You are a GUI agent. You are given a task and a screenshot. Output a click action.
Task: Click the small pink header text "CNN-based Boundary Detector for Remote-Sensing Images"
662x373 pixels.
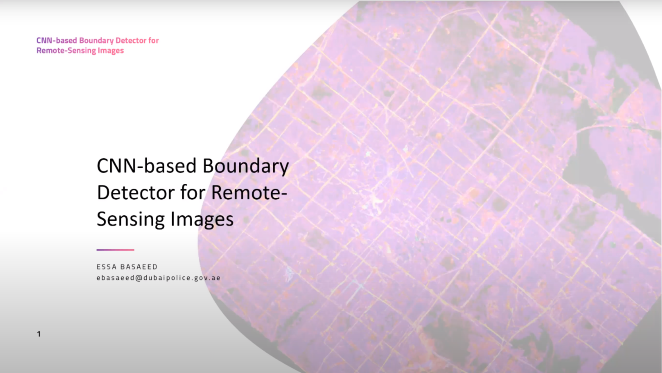98,45
